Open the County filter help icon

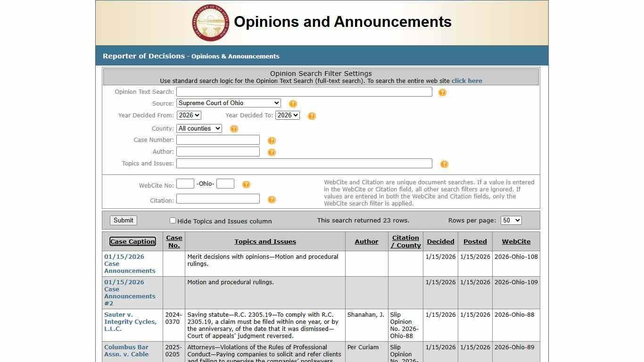234,128
